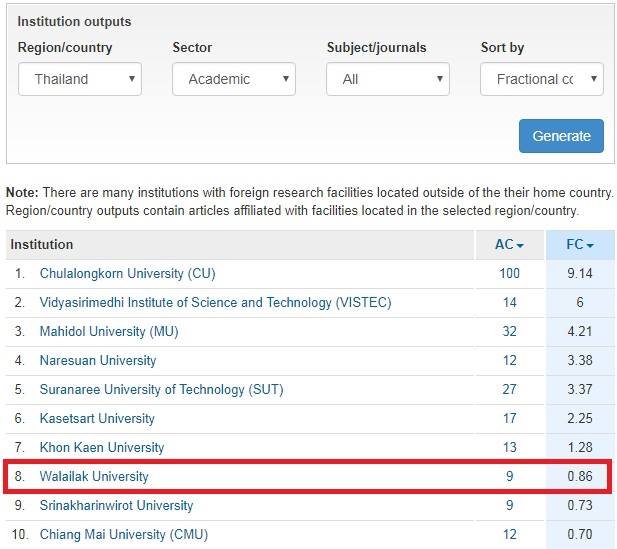Open the Region/country dropdown showing Thailand
Screen dimensions: 617x549
pyautogui.click(x=80, y=79)
